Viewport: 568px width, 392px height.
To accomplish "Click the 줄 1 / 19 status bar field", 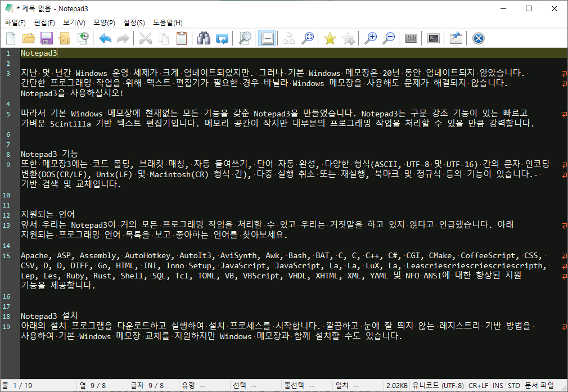I will pos(39,385).
